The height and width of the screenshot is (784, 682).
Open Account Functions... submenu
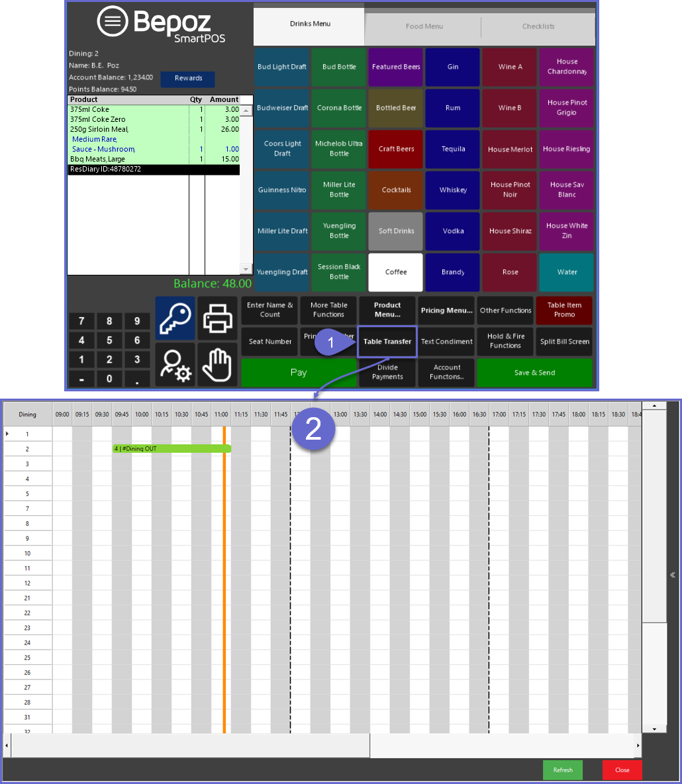tap(446, 372)
